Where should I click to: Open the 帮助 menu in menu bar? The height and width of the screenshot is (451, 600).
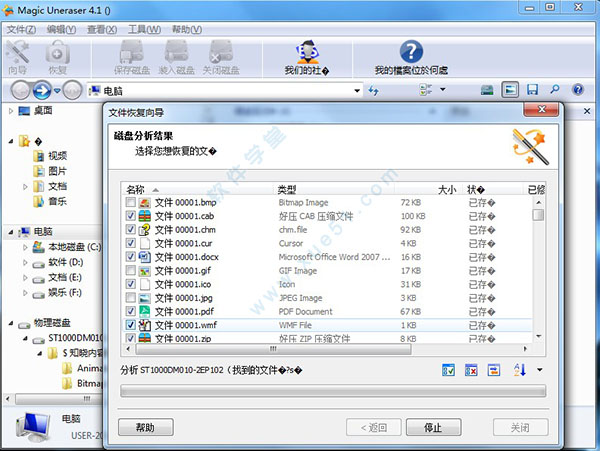[187, 29]
